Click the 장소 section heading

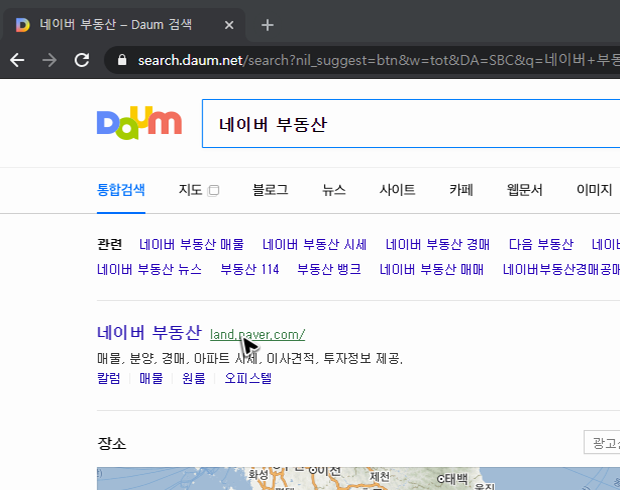pyautogui.click(x=112, y=443)
